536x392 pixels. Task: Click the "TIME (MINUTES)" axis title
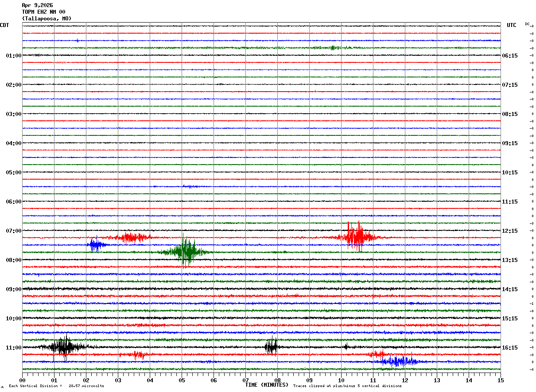[x=267, y=385]
